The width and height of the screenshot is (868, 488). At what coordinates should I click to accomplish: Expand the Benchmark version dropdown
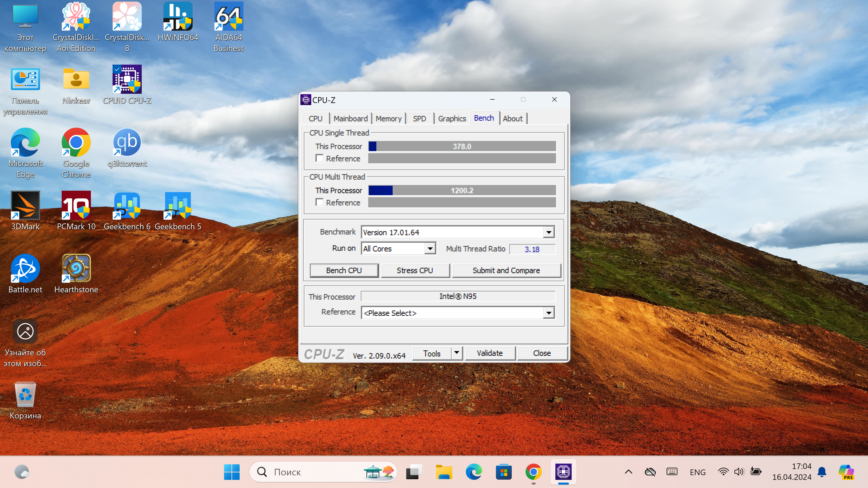(x=549, y=232)
